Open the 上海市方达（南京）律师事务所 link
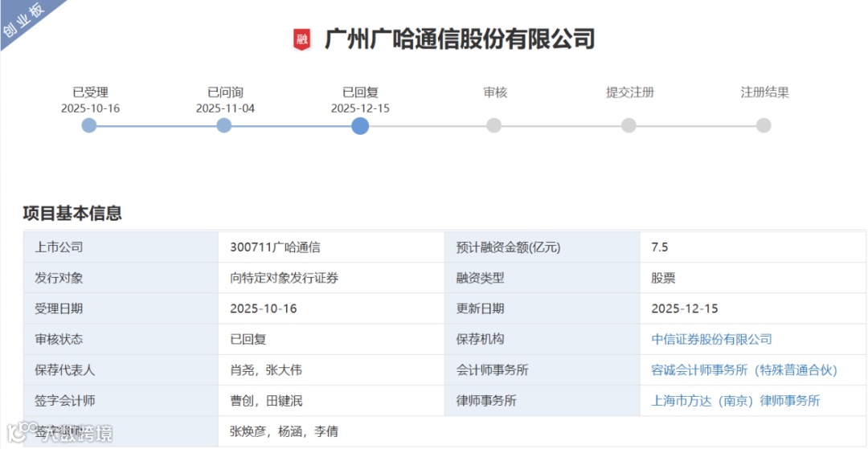 pyautogui.click(x=735, y=401)
